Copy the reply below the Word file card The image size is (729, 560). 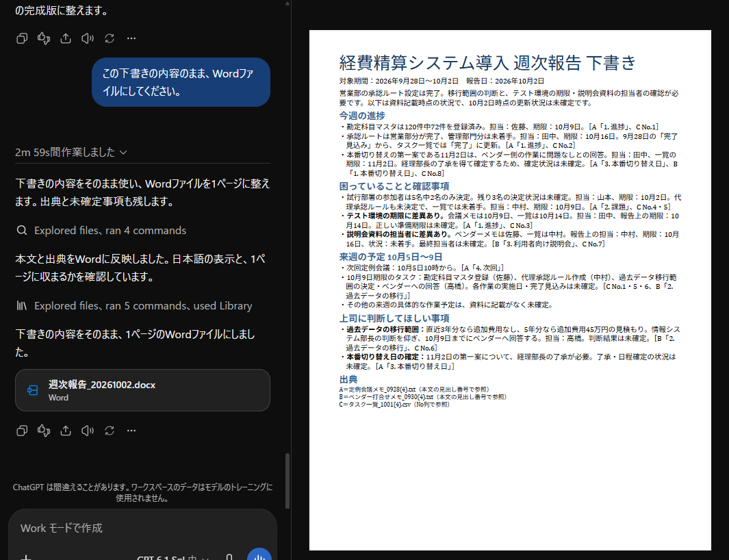[x=22, y=431]
